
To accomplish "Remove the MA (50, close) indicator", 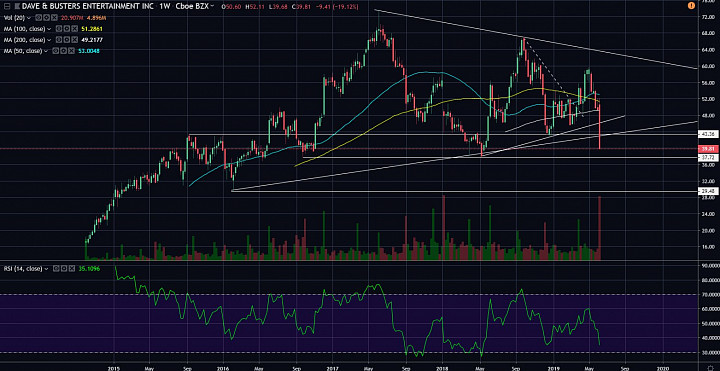I will pyautogui.click(x=71, y=51).
